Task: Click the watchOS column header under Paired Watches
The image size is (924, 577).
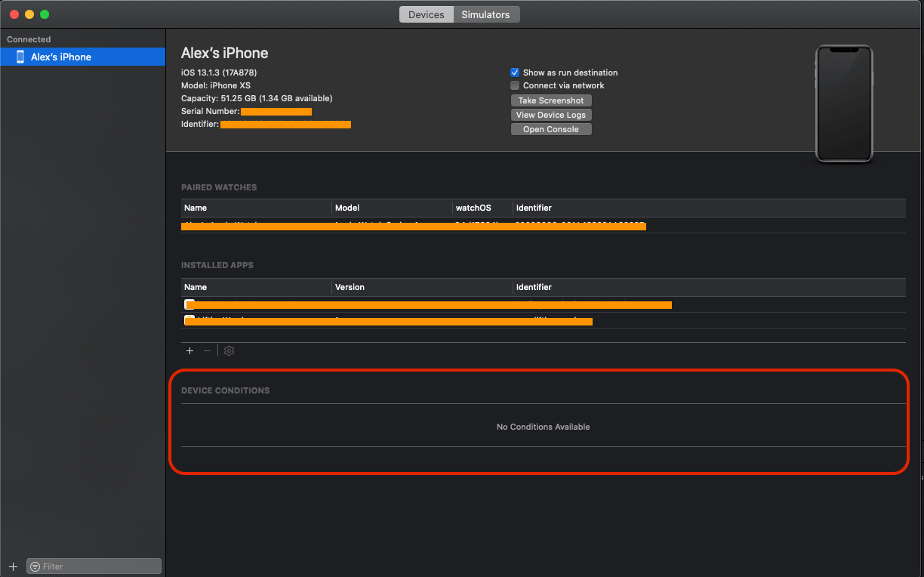Action: click(x=473, y=207)
